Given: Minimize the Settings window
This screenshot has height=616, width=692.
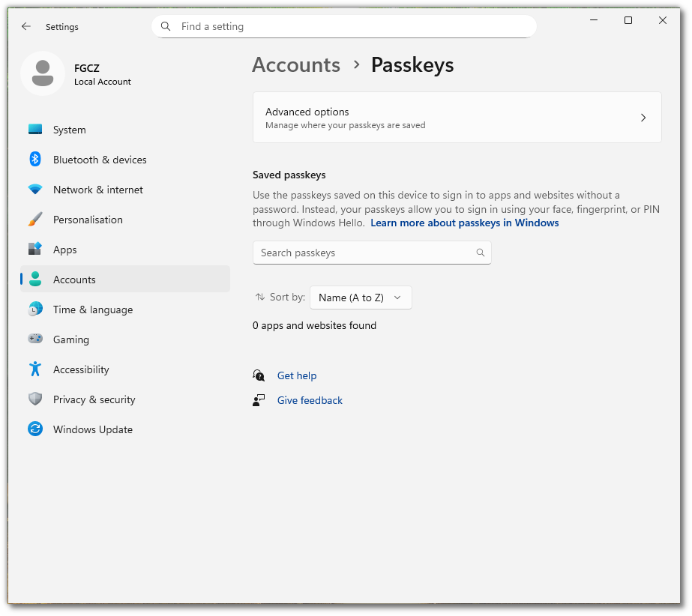Looking at the screenshot, I should click(x=594, y=19).
